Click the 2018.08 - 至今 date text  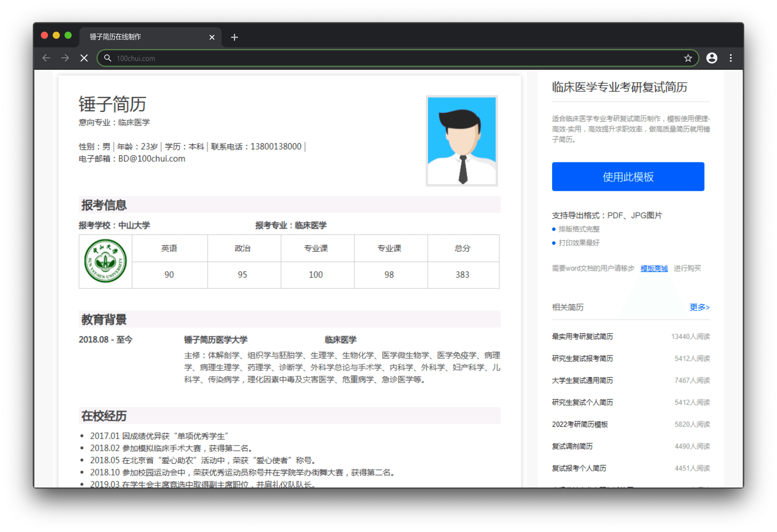click(105, 339)
